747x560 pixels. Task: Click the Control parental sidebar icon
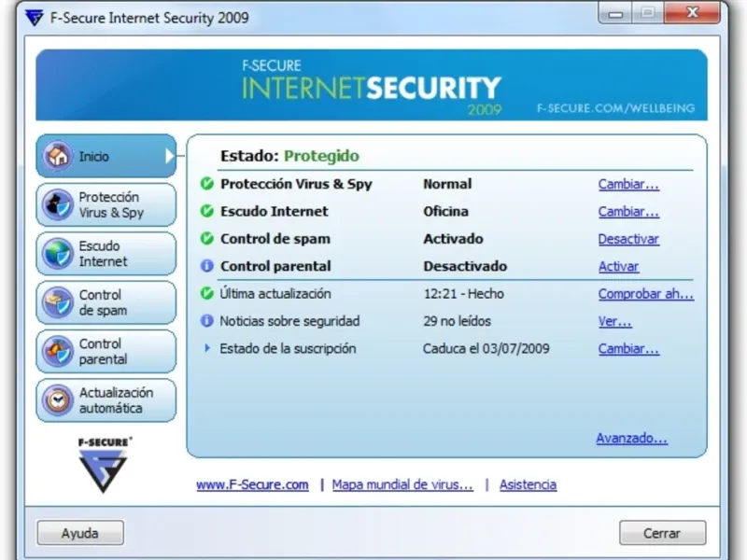[x=58, y=352]
